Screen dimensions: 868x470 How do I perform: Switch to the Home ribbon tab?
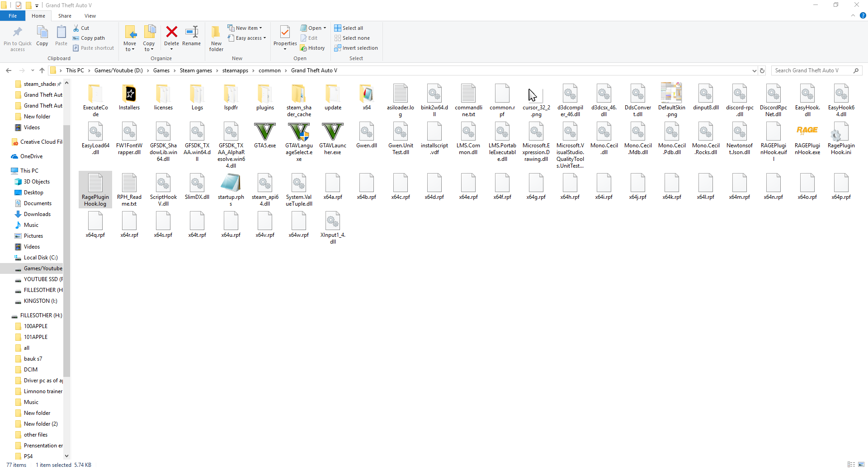[x=38, y=16]
